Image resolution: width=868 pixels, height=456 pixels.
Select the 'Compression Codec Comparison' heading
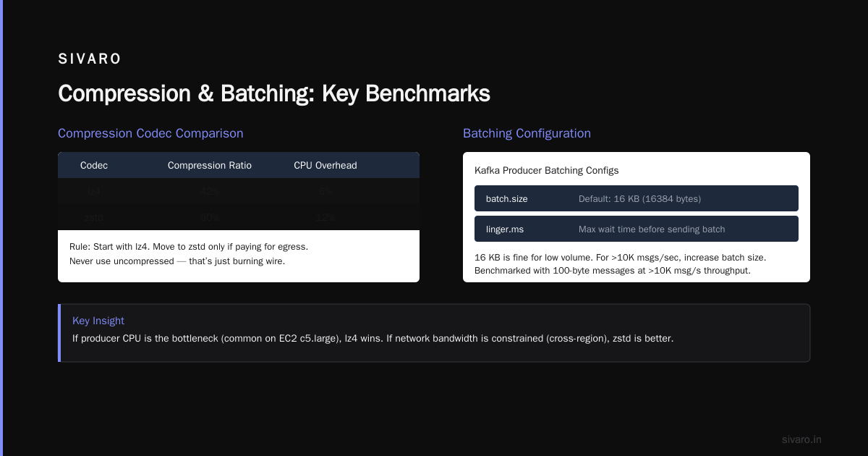pos(150,133)
